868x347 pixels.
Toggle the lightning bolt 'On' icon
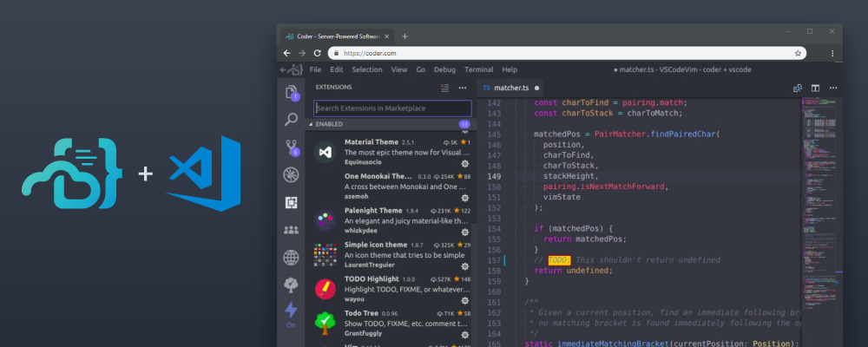(291, 314)
